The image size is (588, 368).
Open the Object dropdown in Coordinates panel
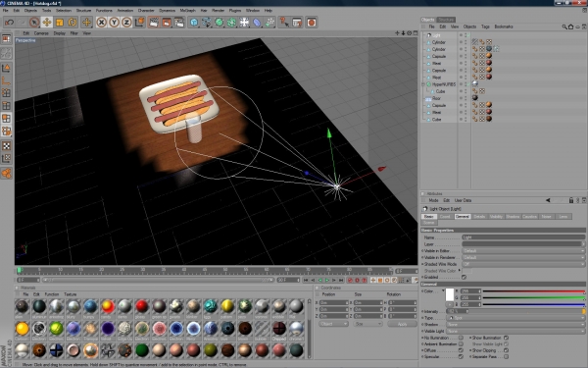pyautogui.click(x=334, y=324)
